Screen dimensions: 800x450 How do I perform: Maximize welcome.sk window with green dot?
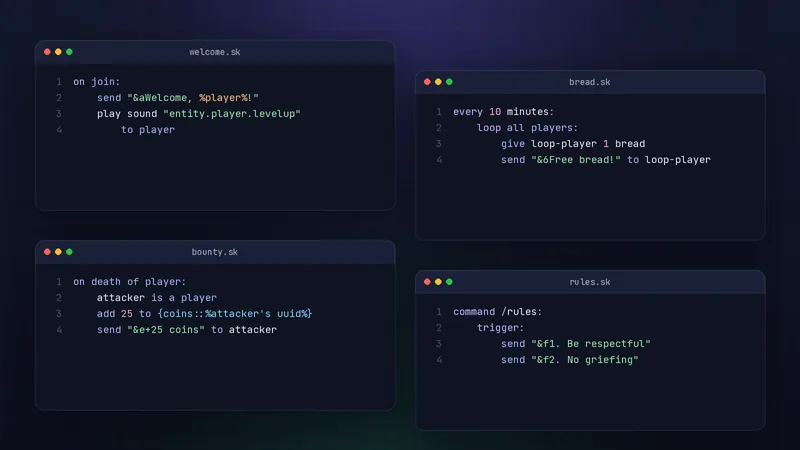69,52
